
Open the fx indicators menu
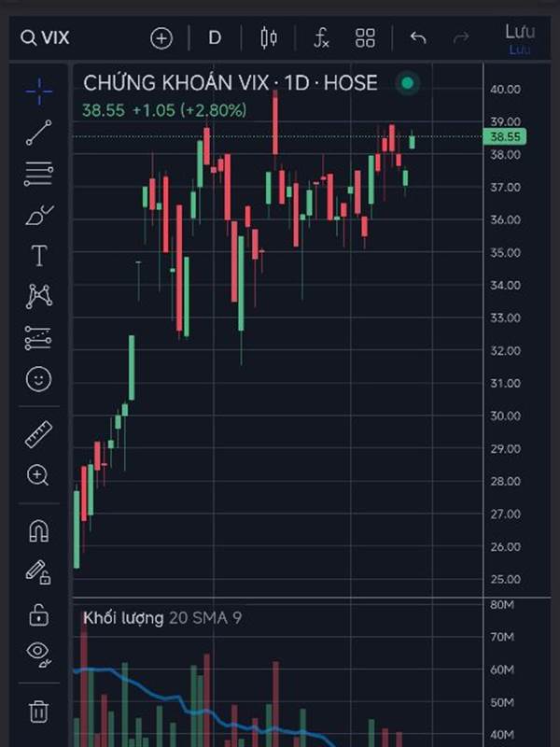[321, 37]
